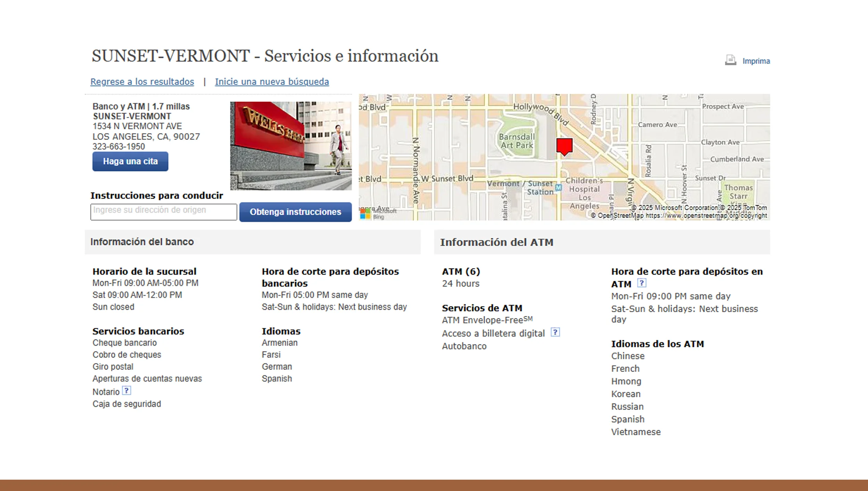The width and height of the screenshot is (868, 491).
Task: Click the print icon next to Imprima
Action: 730,61
